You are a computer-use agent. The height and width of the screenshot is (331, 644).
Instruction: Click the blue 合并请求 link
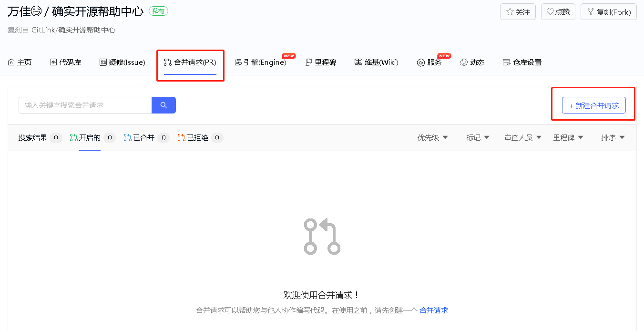pyautogui.click(x=434, y=310)
